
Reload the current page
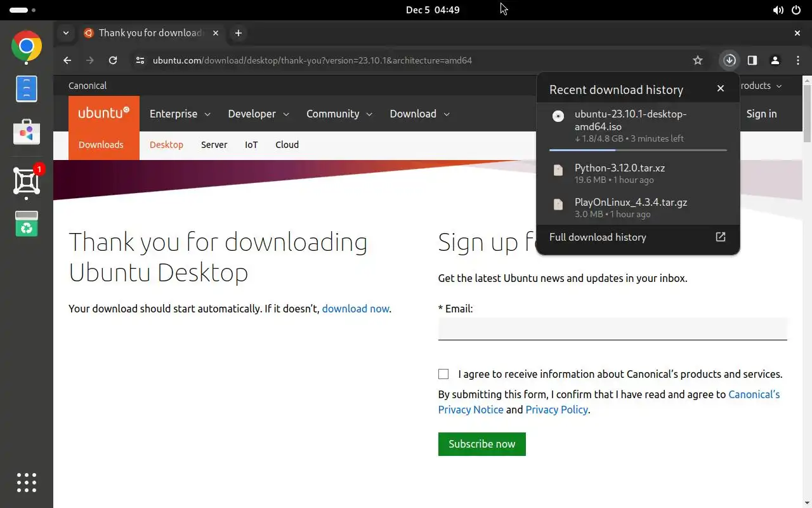point(113,60)
